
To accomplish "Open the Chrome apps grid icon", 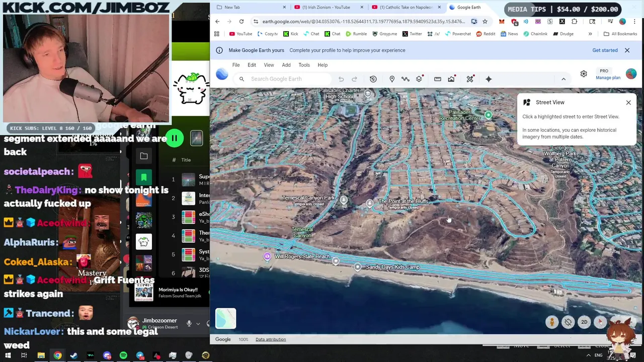I will coord(217,34).
